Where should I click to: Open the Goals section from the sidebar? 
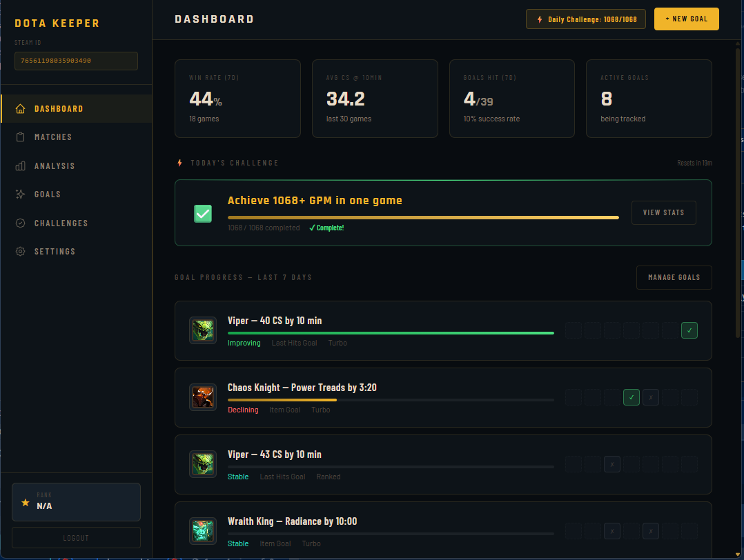pos(21,194)
